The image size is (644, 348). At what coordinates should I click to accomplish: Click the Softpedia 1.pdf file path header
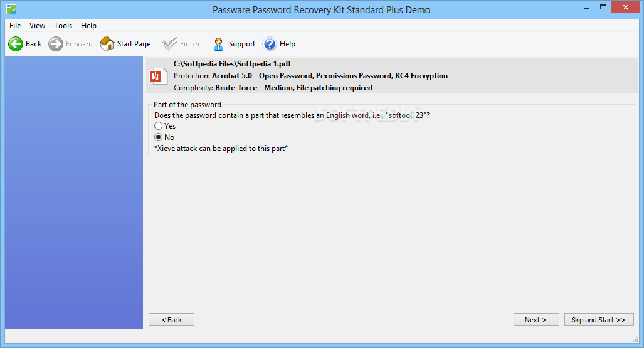pyautogui.click(x=233, y=64)
